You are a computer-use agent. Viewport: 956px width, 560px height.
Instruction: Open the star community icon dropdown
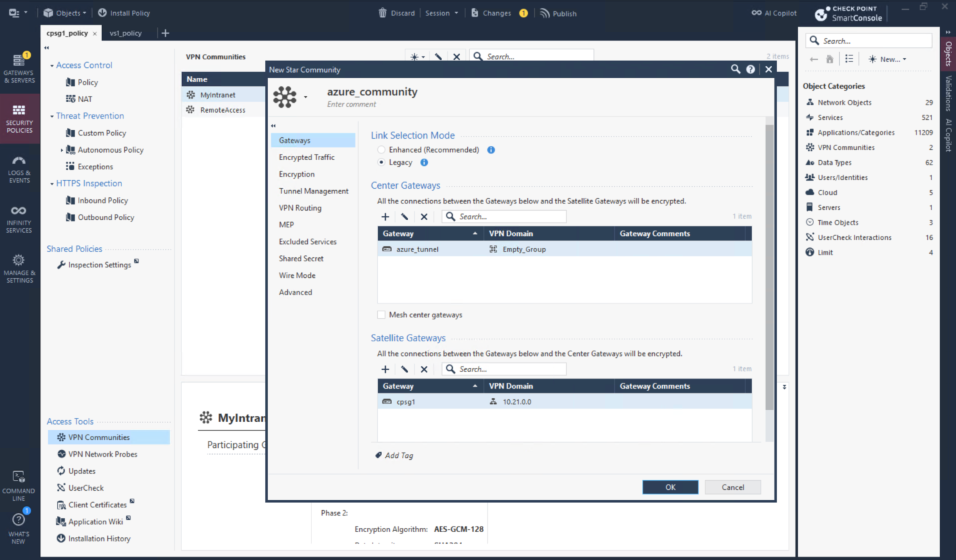(x=306, y=97)
